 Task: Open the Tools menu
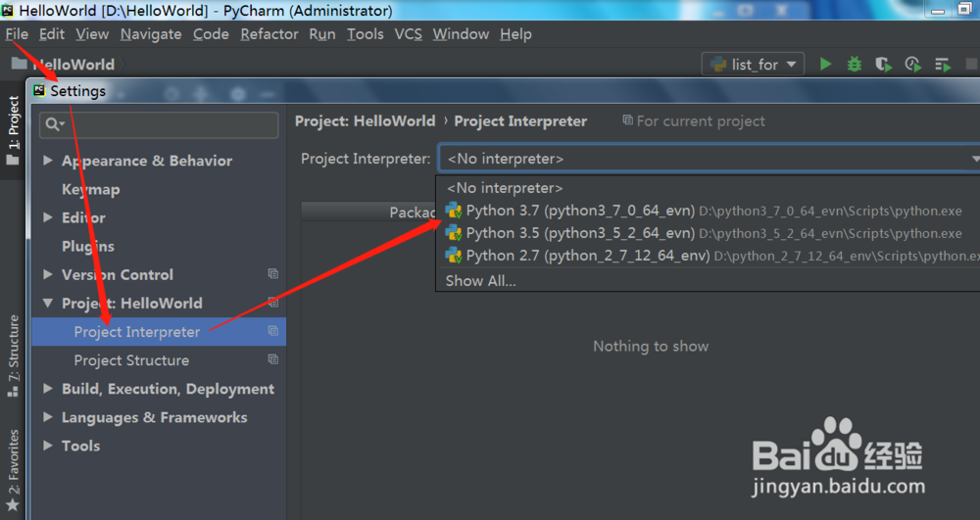(365, 34)
